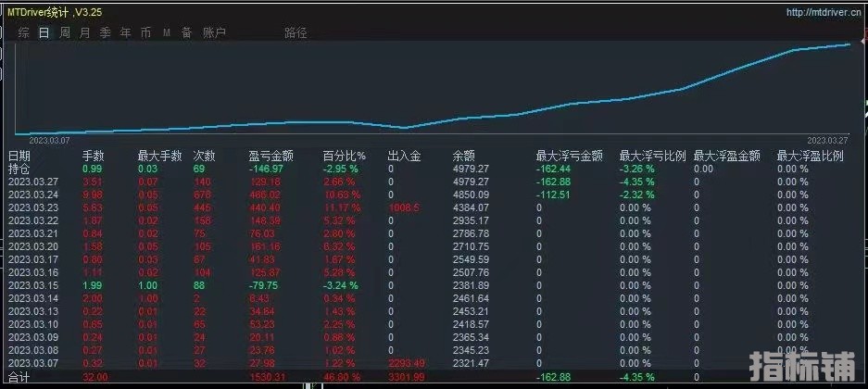
Task: Click the 最大浮盈金额 column header
Action: [726, 157]
